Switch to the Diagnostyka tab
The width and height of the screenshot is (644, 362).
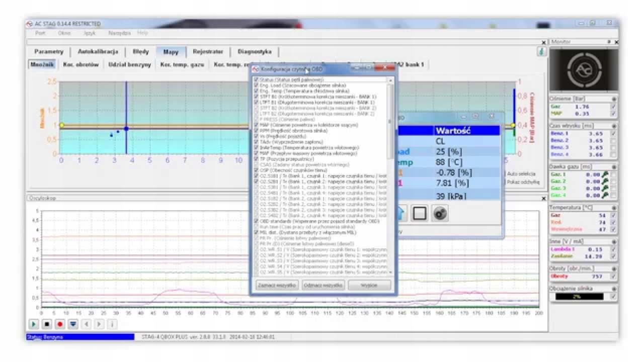[x=255, y=51]
